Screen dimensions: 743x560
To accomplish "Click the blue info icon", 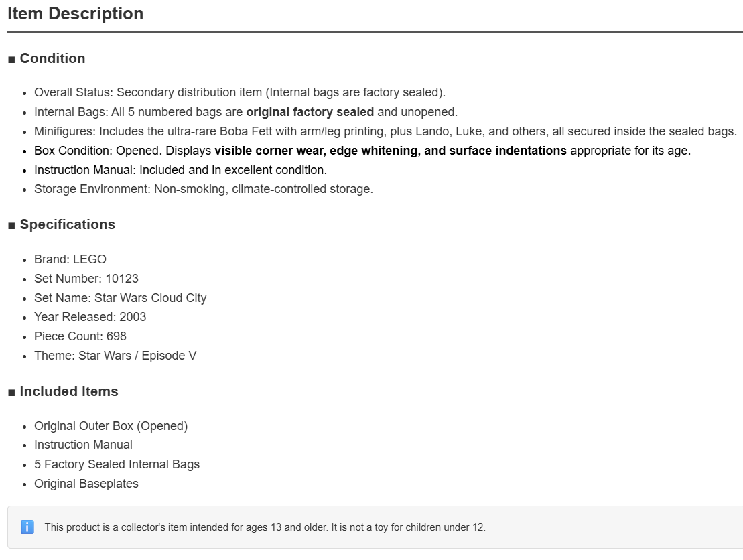I will click(x=27, y=527).
